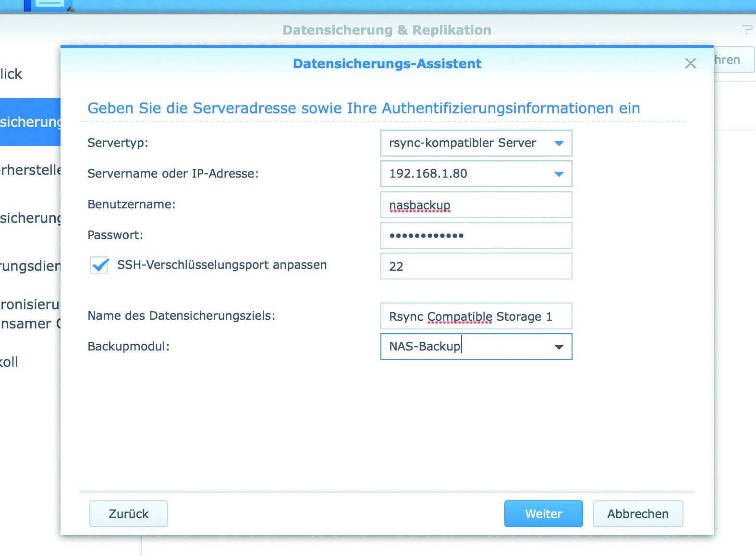Click the "Benutzername:" label
Viewport: 756px width, 556px height.
tap(132, 204)
